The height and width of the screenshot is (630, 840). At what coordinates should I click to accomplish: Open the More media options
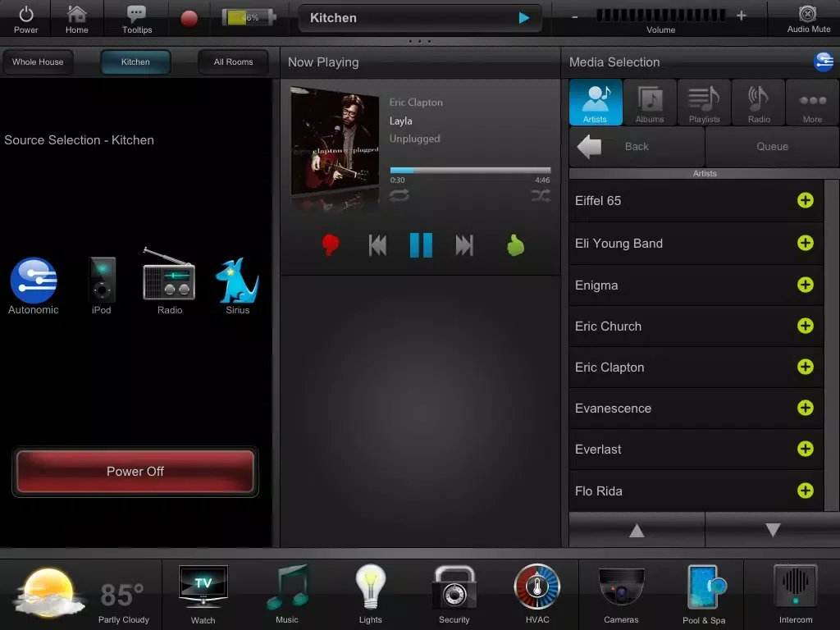[x=812, y=103]
